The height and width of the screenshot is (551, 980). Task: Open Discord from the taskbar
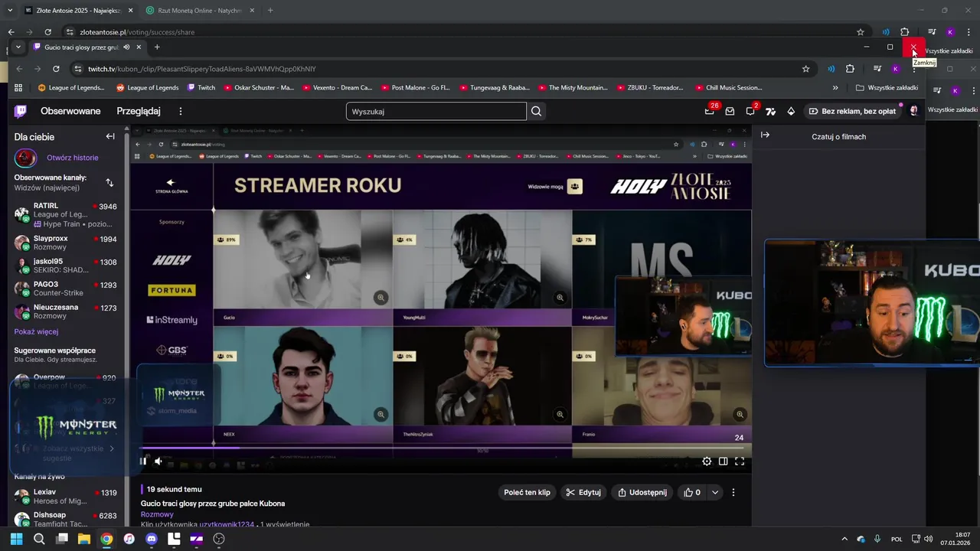(x=152, y=539)
